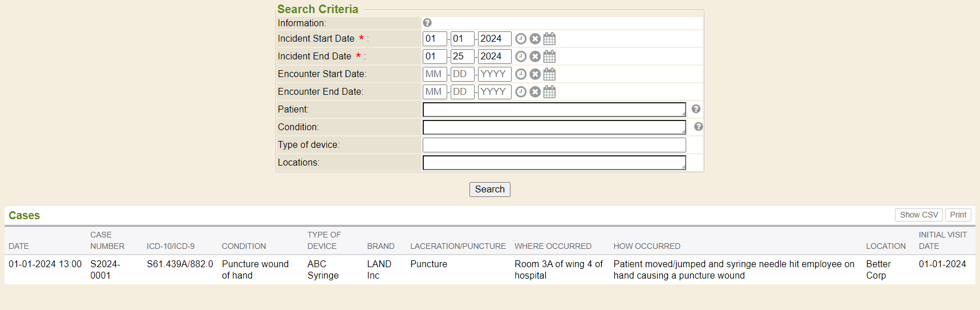Viewport: 980px width, 310px height.
Task: Select the Type of device text field
Action: pos(553,145)
